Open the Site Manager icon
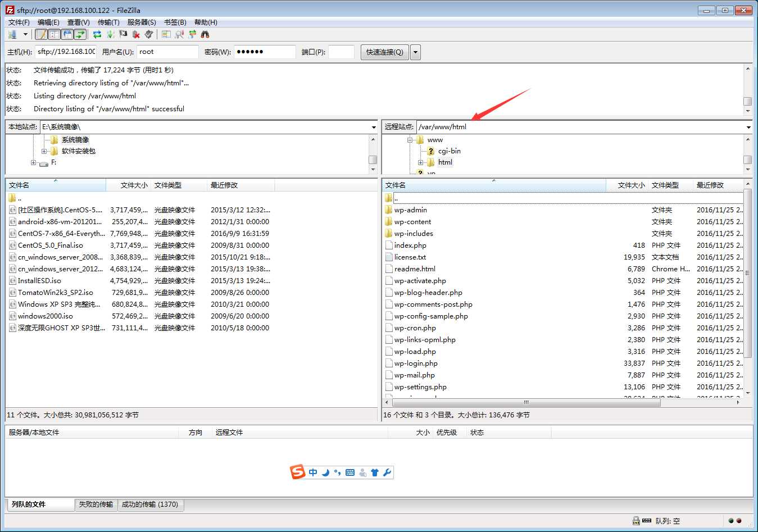The width and height of the screenshot is (758, 532). pyautogui.click(x=12, y=35)
